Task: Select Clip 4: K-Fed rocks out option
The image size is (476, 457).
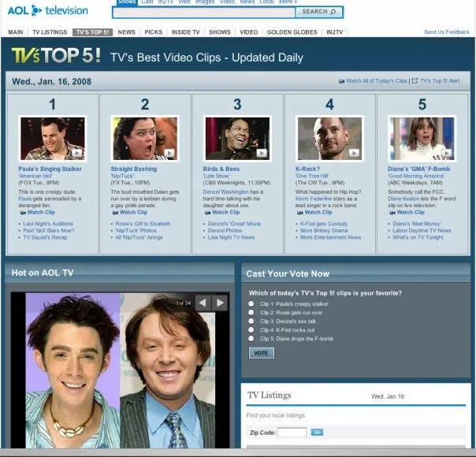Action: [x=251, y=329]
